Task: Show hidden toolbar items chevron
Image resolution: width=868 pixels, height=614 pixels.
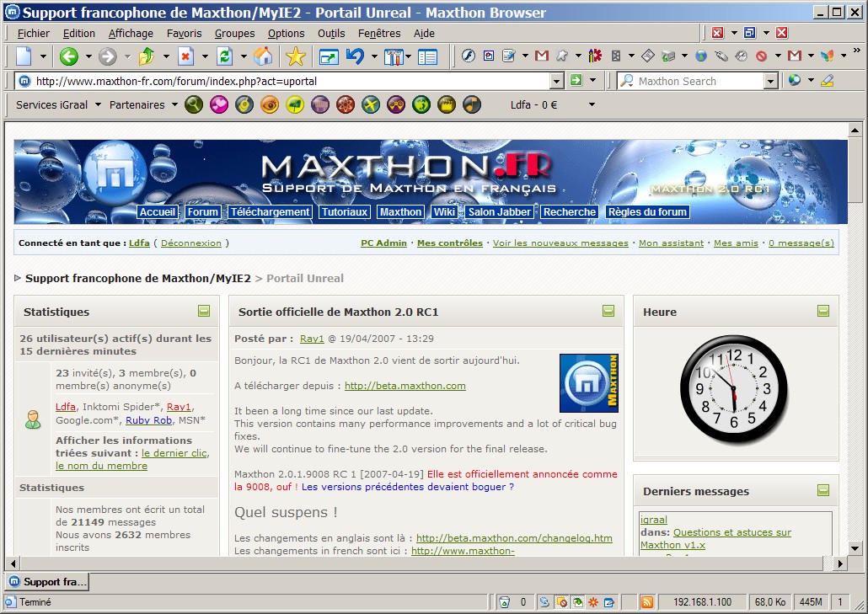Action: coord(858,51)
